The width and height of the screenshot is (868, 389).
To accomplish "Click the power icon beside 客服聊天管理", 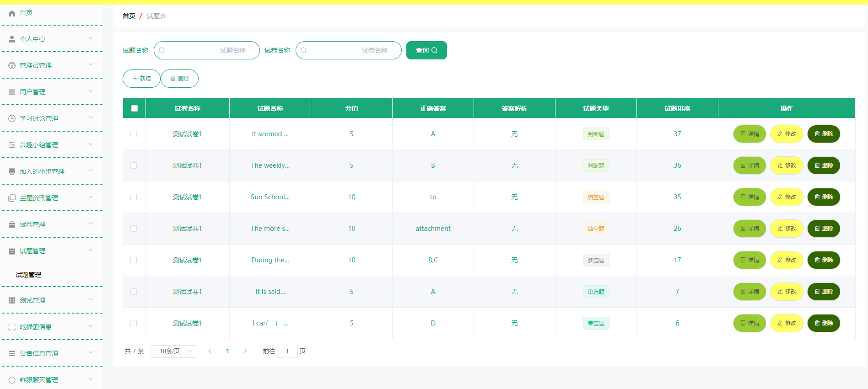I will coord(12,380).
